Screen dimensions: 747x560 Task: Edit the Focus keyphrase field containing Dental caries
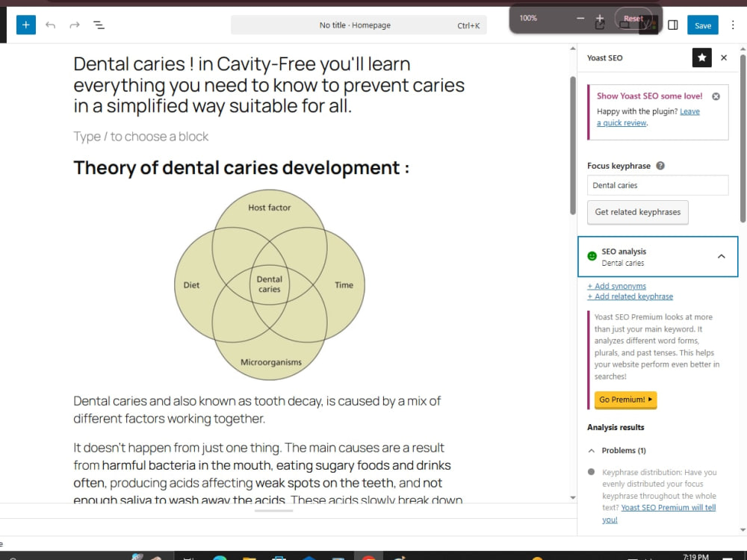tap(657, 185)
